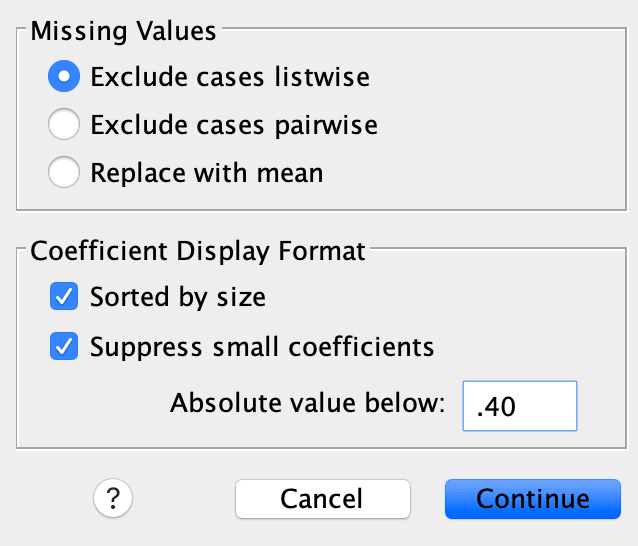Confirm options with the Continue button

coord(533,499)
